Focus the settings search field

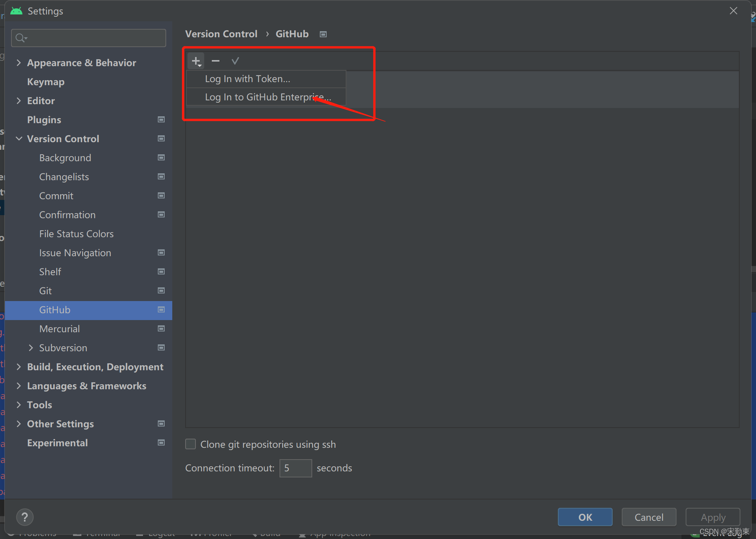coord(89,38)
